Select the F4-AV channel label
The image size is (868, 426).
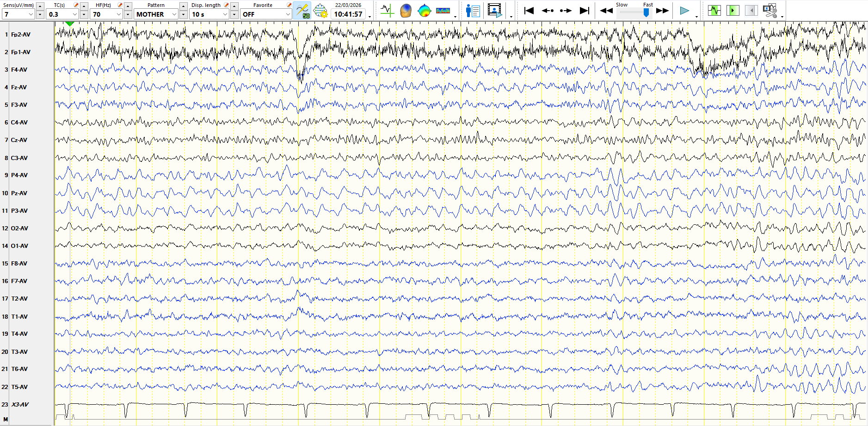pos(19,70)
